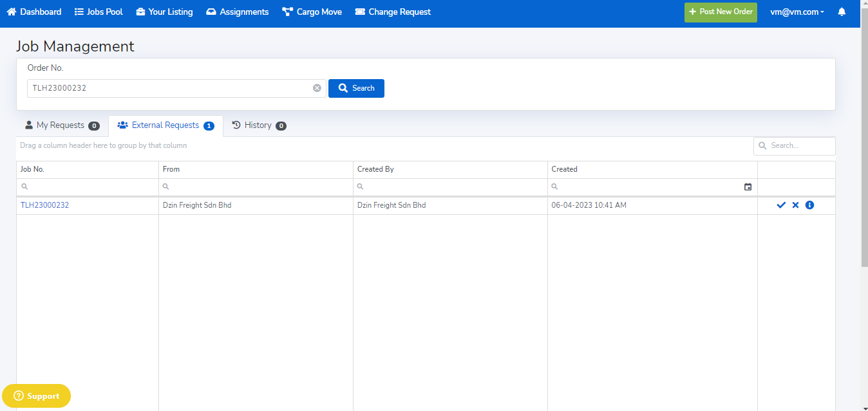Expand the vm@vm.com account dropdown

tap(797, 12)
